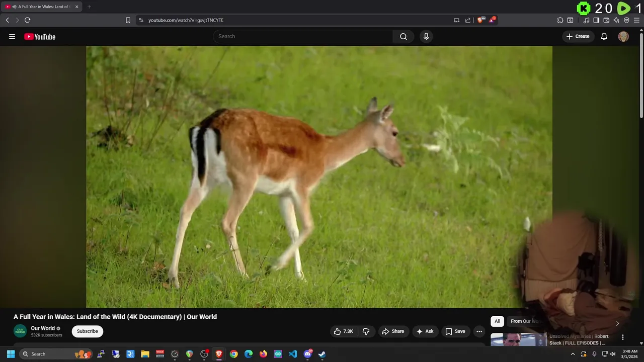This screenshot has width=644, height=362.
Task: Show hidden system tray icons
Action: pyautogui.click(x=573, y=354)
